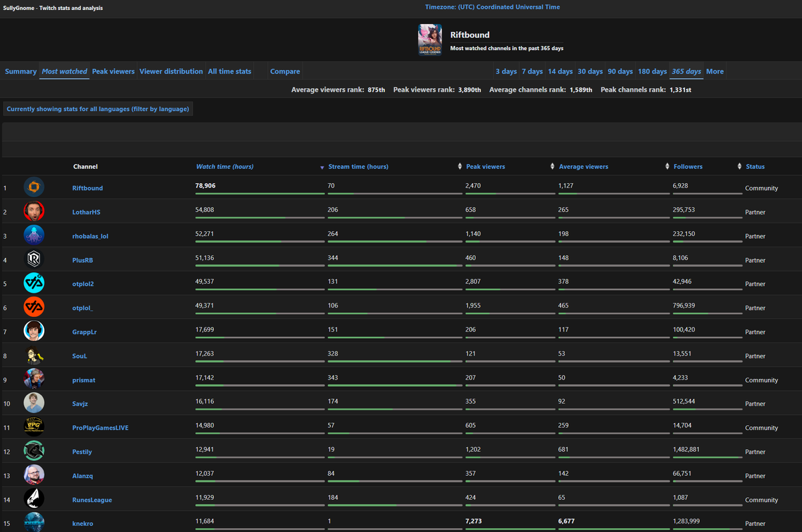
Task: Sort by Peak viewers column
Action: coord(486,166)
